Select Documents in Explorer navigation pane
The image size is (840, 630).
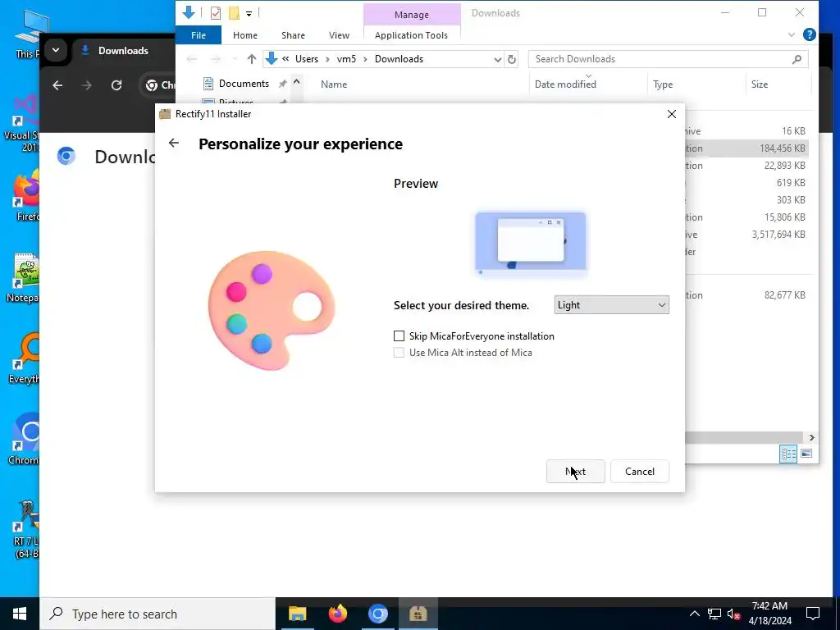click(x=244, y=84)
